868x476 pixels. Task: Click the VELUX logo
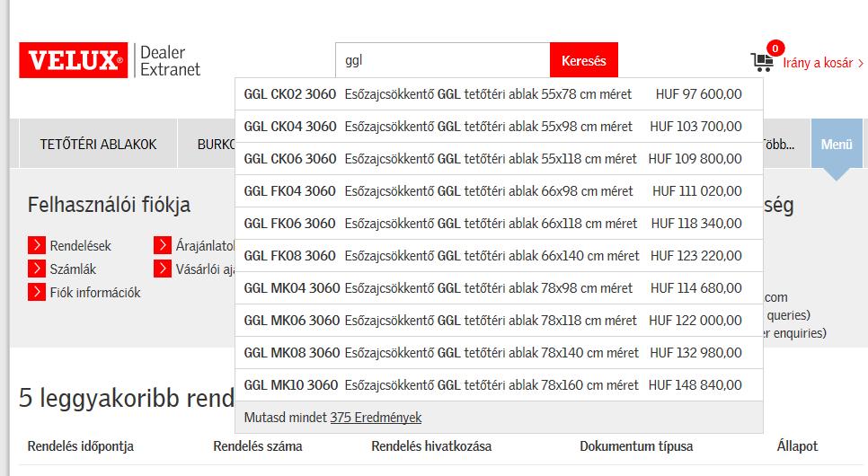click(73, 60)
